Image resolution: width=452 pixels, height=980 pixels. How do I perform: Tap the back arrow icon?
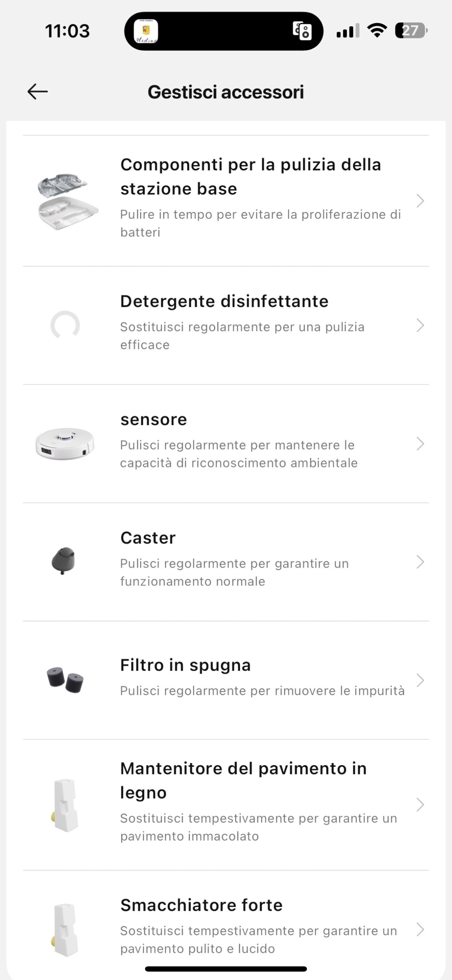tap(38, 92)
